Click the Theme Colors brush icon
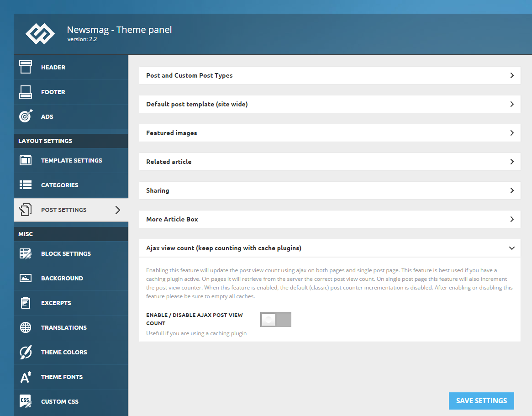The height and width of the screenshot is (416, 532). pos(26,352)
